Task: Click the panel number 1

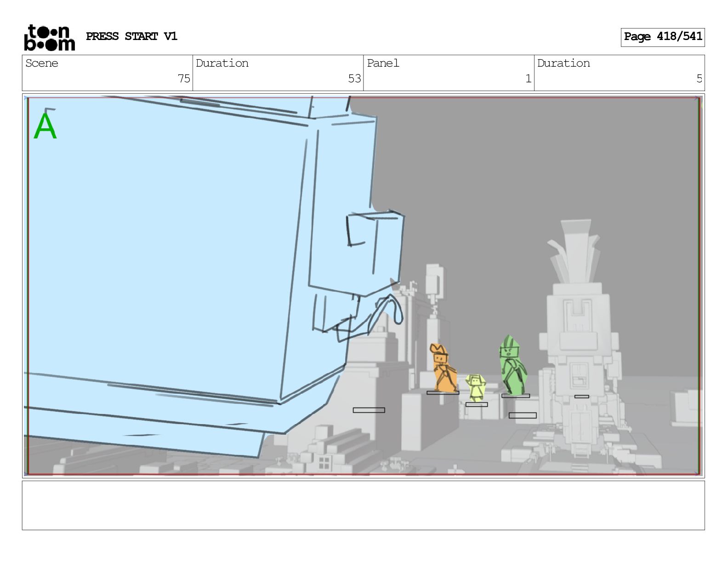Action: [x=529, y=79]
